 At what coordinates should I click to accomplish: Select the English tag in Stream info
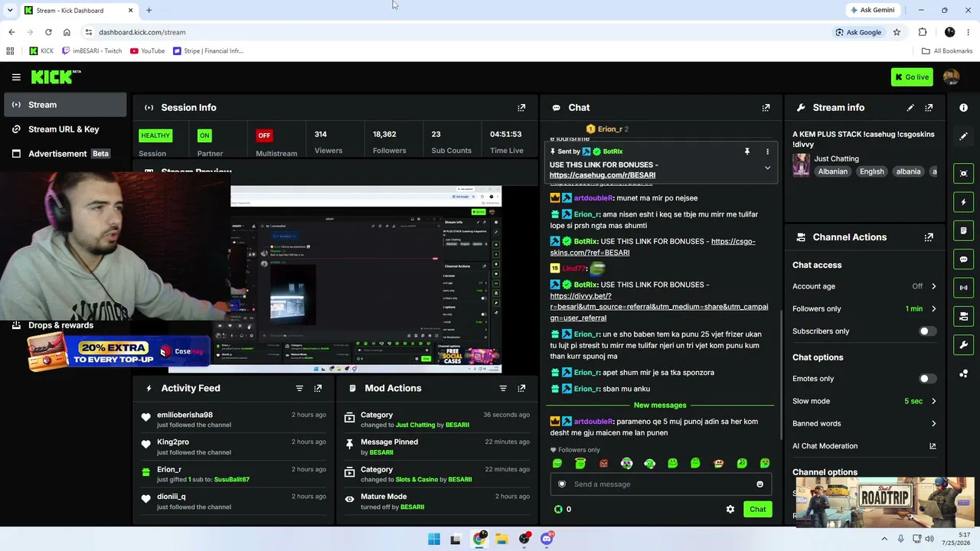tap(871, 171)
